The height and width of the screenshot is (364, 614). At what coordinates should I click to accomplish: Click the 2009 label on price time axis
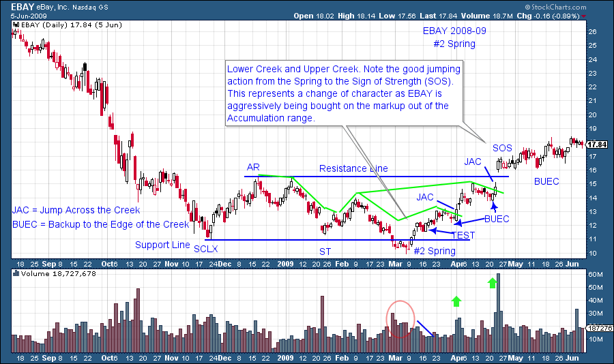click(x=285, y=264)
